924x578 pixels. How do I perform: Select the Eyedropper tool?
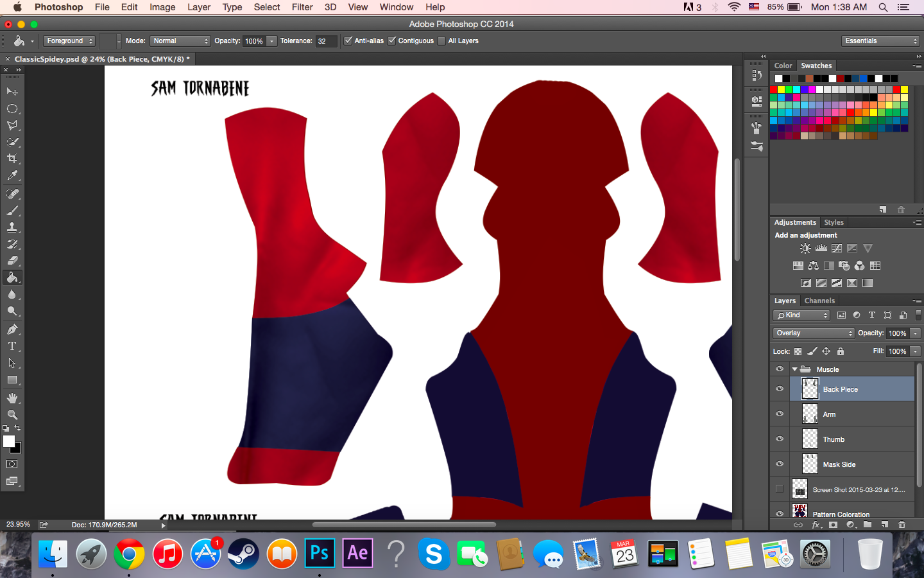[x=12, y=175]
